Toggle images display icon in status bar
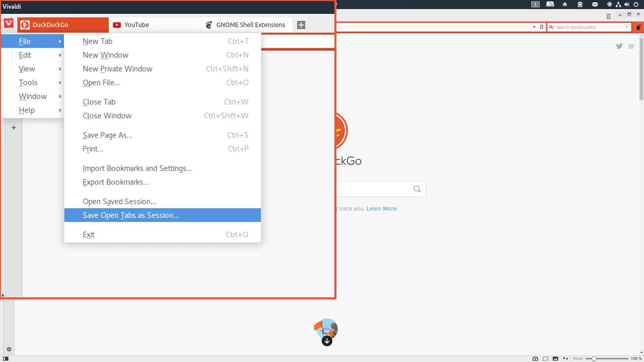 pos(555,359)
